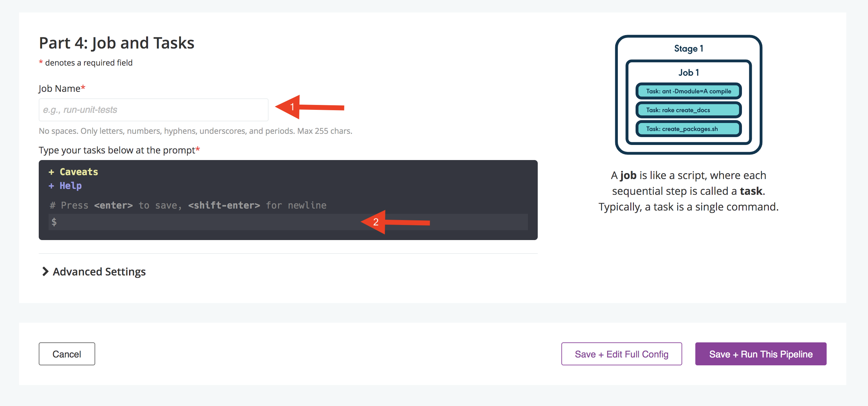Screen dimensions: 868x406
Task: Expand the Help section
Action: tap(65, 186)
